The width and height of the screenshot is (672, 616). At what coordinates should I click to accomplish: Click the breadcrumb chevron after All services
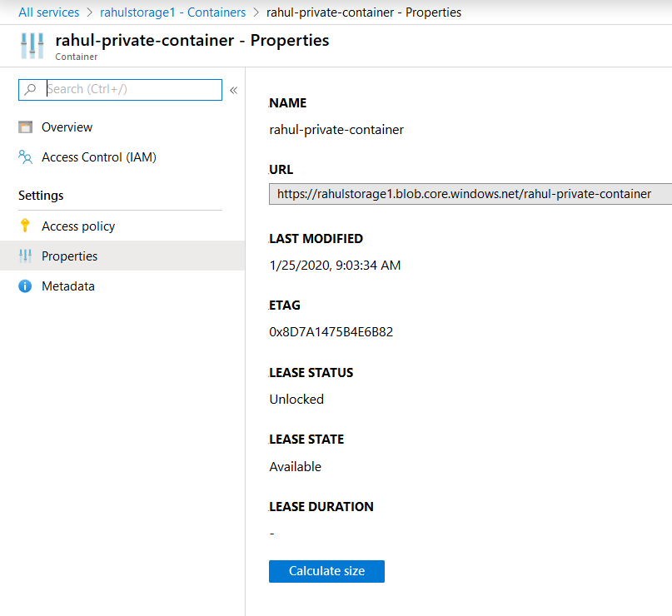[90, 12]
